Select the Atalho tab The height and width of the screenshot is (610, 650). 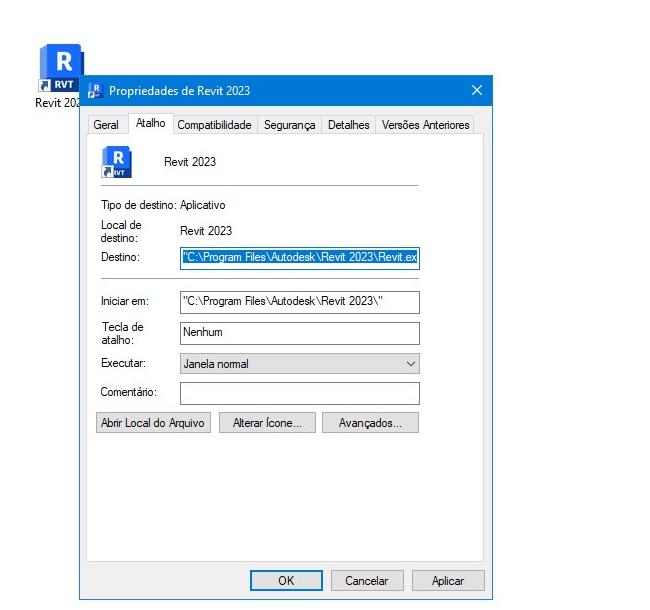tap(150, 123)
